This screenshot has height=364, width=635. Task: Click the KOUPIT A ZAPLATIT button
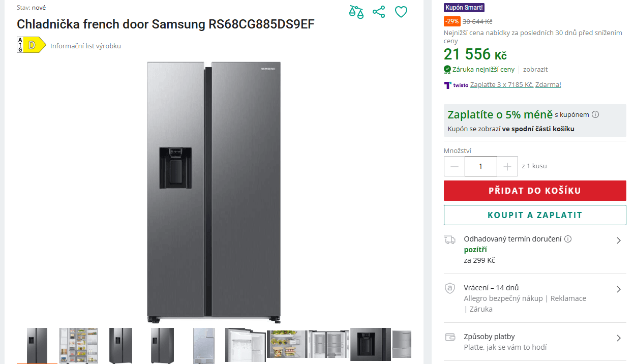[x=535, y=215]
